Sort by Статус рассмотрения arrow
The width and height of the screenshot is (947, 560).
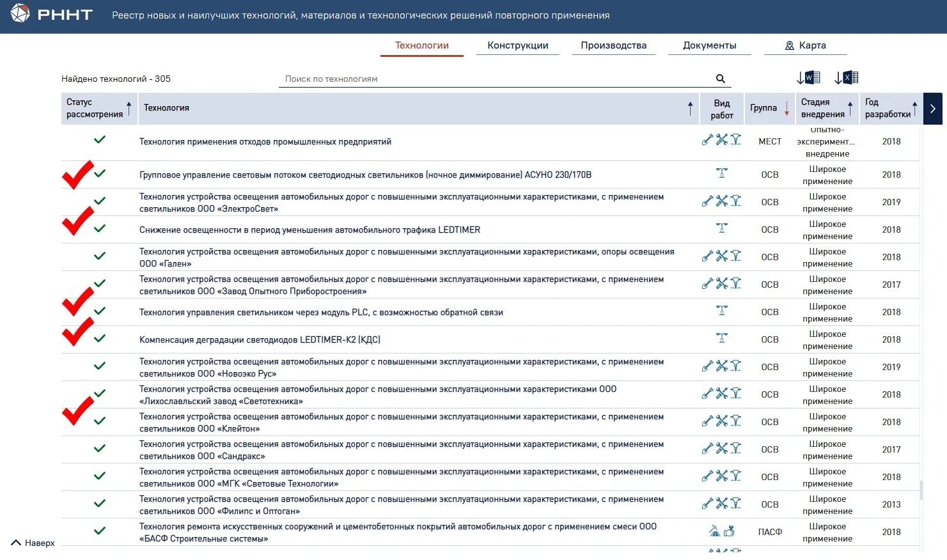click(x=129, y=108)
